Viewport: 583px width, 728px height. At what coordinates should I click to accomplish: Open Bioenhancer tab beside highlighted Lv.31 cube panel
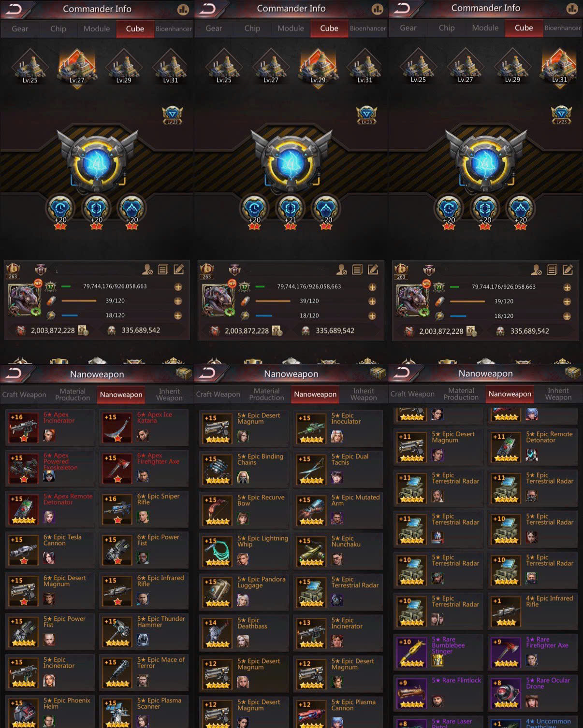coord(563,28)
